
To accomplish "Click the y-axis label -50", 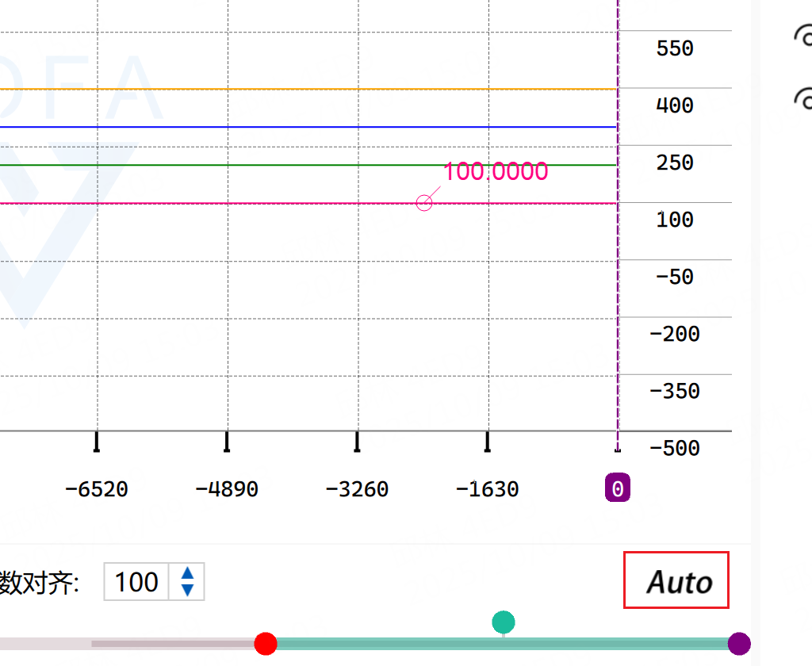I will (x=674, y=277).
